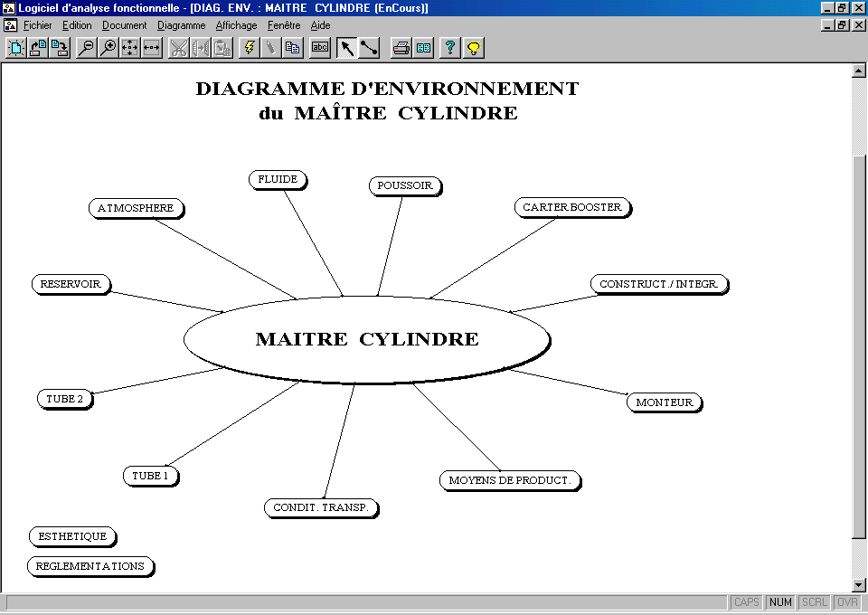Image resolution: width=868 pixels, height=615 pixels.
Task: Restore the inner document window
Action: click(842, 25)
